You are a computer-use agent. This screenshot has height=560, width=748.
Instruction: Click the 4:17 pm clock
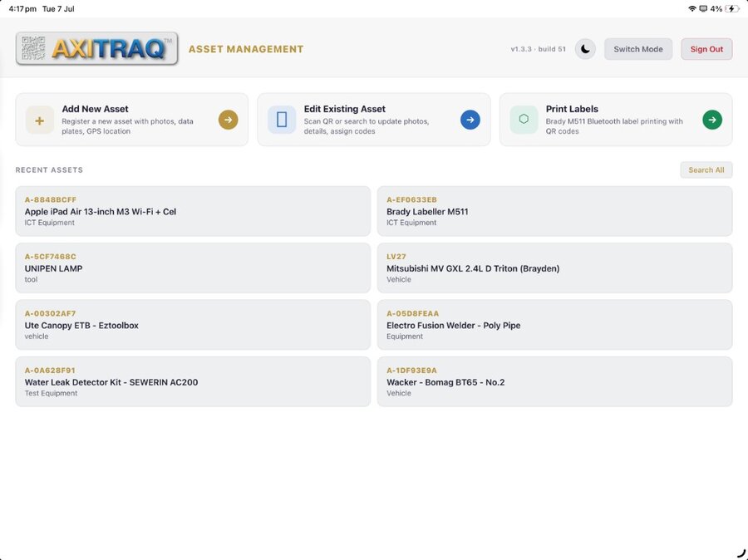pos(22,8)
